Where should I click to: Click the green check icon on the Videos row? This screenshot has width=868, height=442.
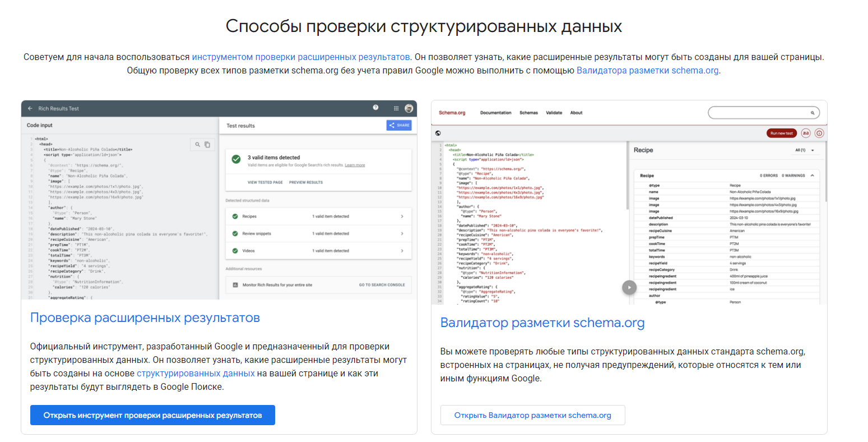coord(235,251)
